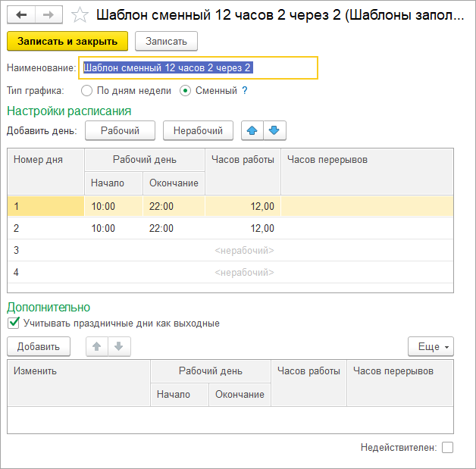This screenshot has width=476, height=469.
Task: Click Часов перерывов header in schedule table
Action: tap(367, 172)
